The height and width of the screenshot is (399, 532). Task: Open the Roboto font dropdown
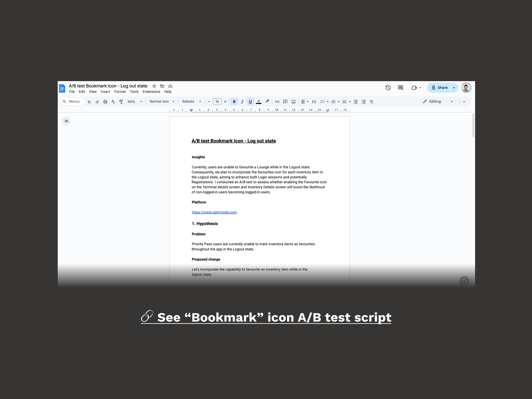pyautogui.click(x=192, y=101)
